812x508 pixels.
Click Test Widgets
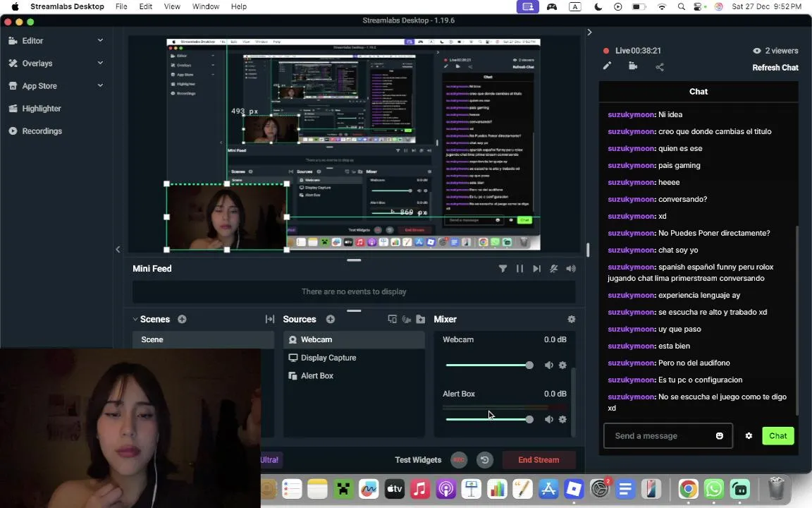pyautogui.click(x=418, y=460)
